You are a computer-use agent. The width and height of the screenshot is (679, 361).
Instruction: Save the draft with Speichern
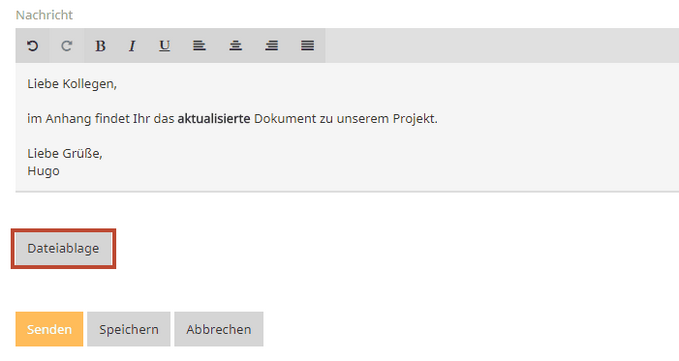click(129, 329)
